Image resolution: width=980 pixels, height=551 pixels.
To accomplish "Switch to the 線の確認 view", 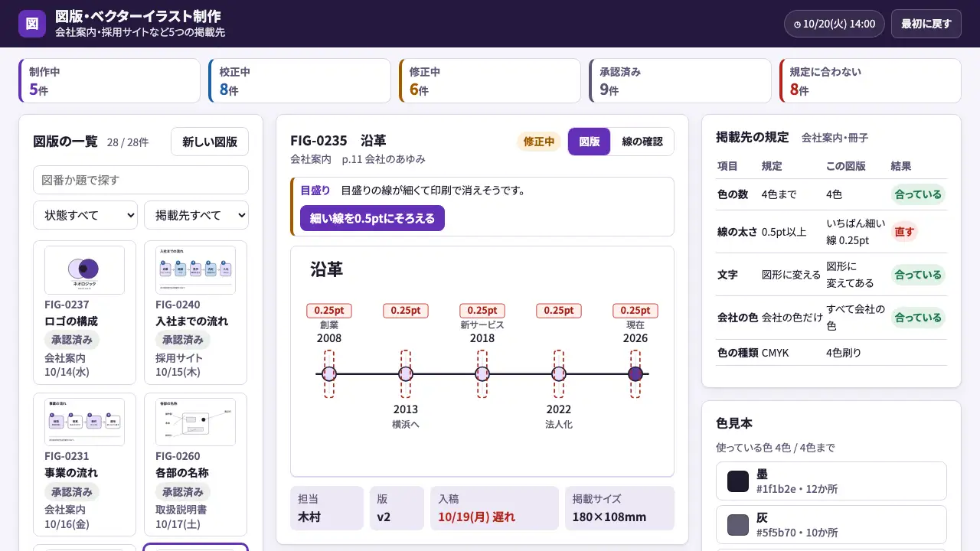I will pos(642,142).
